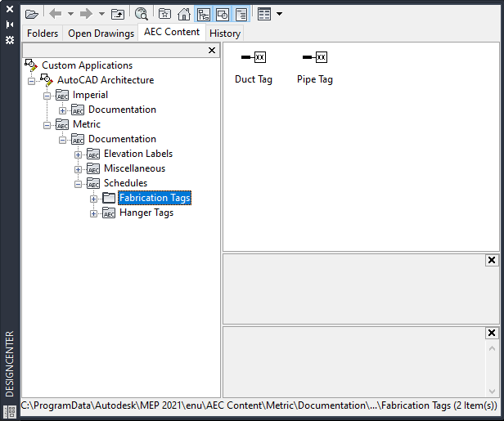The image size is (504, 421).
Task: Open the History tab
Action: coord(225,34)
